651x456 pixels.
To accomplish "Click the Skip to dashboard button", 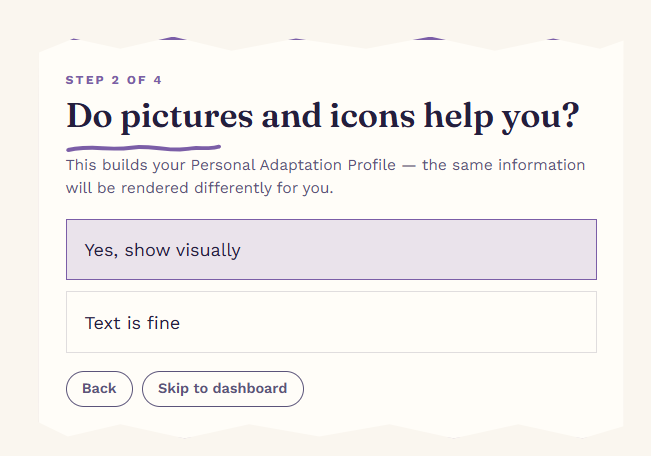I will click(223, 389).
